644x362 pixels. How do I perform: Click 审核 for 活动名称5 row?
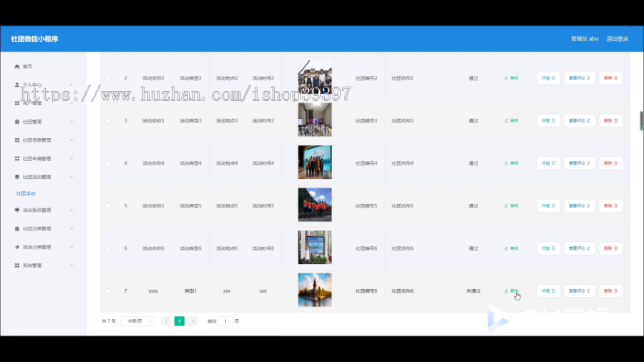point(512,206)
